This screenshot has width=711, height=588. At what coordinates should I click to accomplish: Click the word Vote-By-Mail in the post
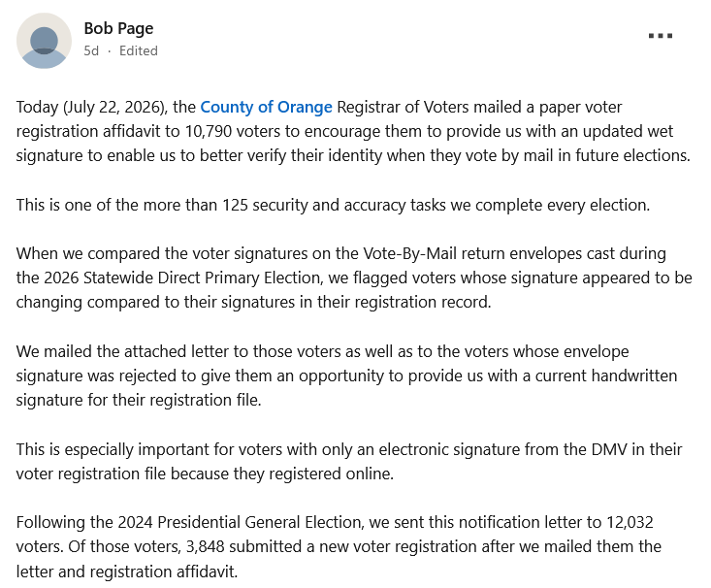click(x=409, y=253)
